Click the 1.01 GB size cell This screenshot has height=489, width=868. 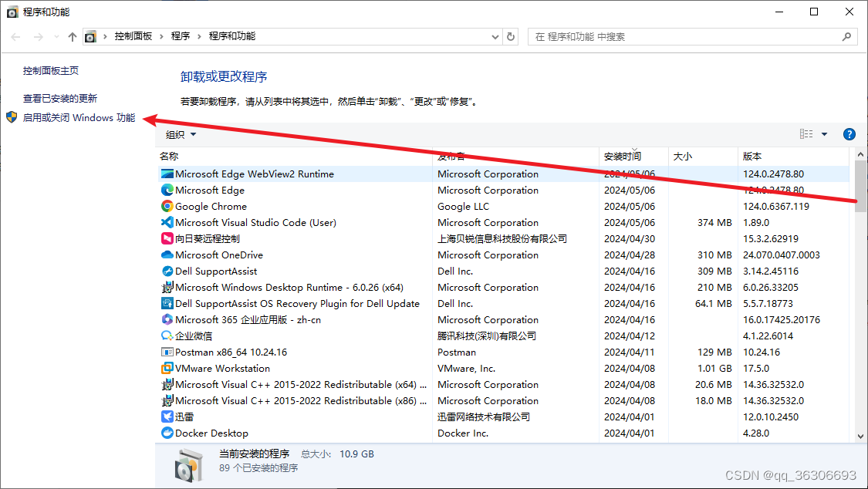pos(714,369)
